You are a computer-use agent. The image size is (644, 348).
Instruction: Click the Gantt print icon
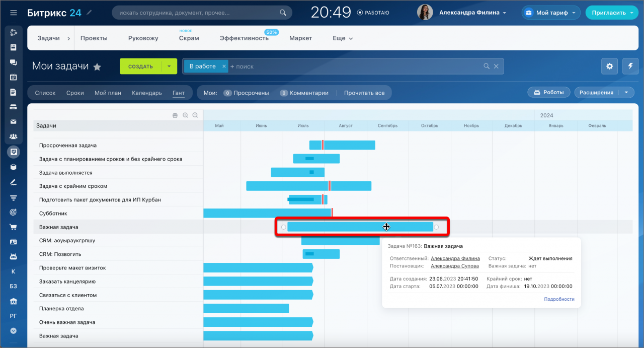coord(175,115)
